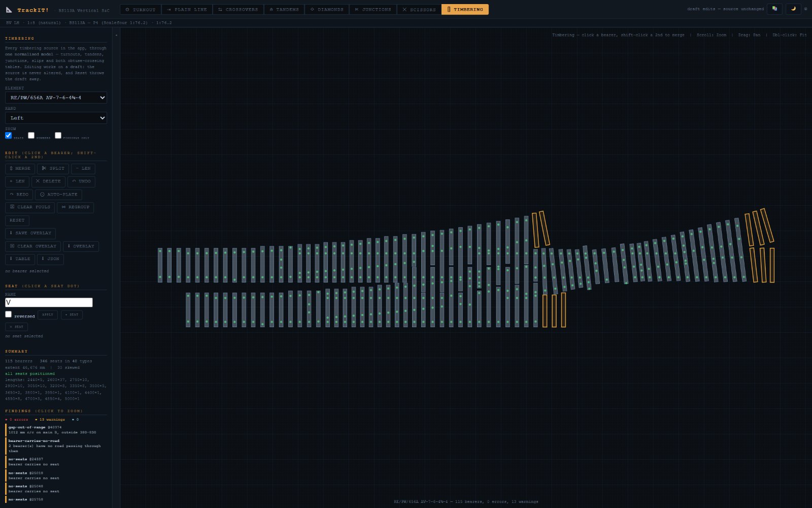The image size is (812, 508).
Task: Click the Merge bearers button
Action: (x=20, y=168)
